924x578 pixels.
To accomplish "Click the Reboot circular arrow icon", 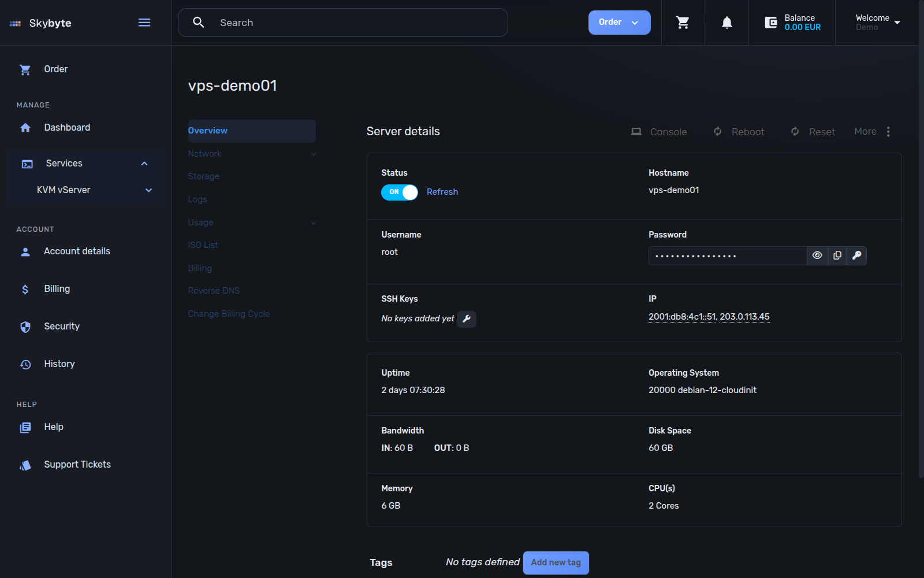I will (718, 132).
